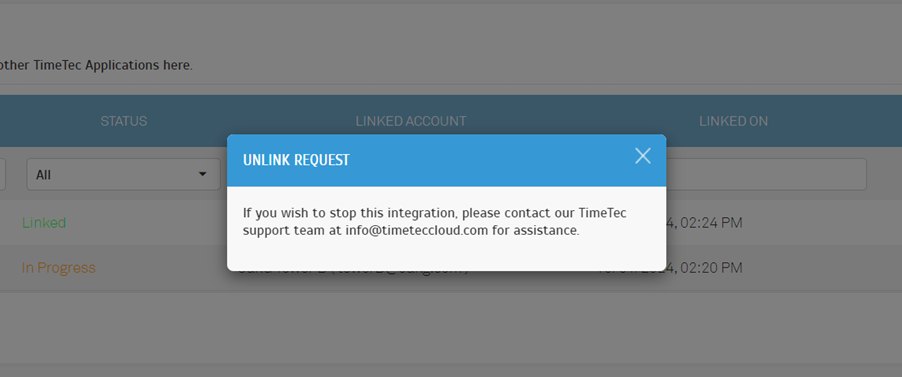Focus the Linked On filter field
Viewport: 902px width, 377px height.
pyautogui.click(x=766, y=174)
